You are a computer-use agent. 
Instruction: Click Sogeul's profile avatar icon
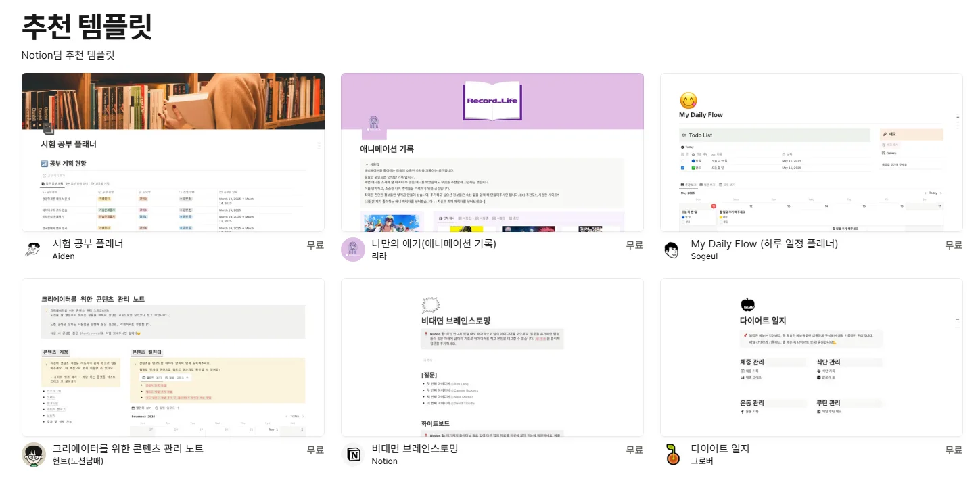[671, 250]
